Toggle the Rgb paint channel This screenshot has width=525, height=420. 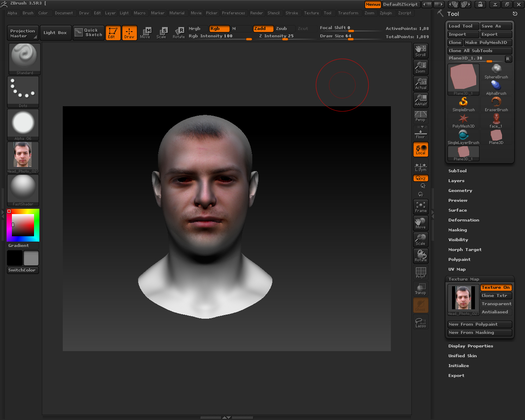[219, 29]
